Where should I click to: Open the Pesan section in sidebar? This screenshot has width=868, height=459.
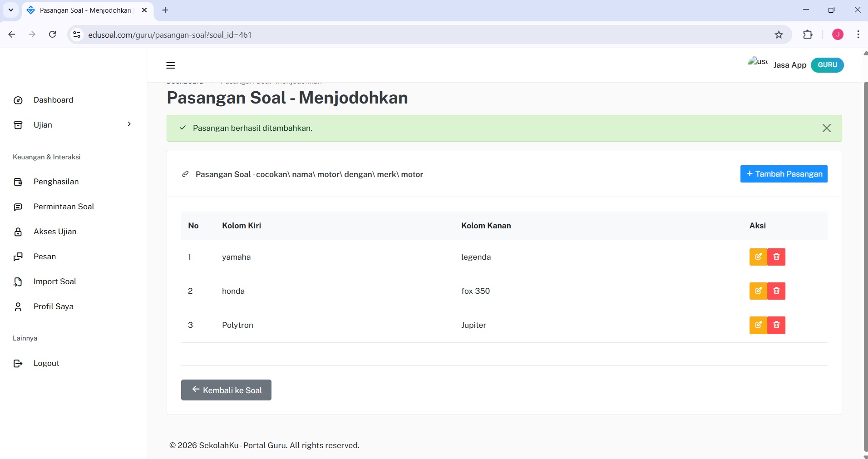[x=44, y=256]
